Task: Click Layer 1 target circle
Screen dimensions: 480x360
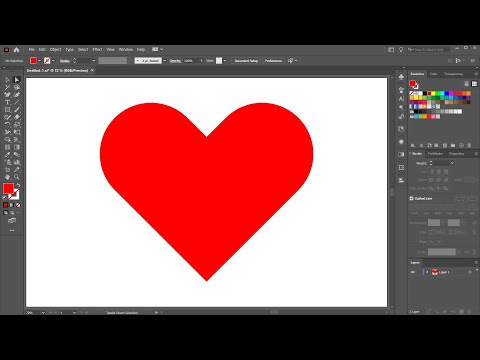Action: point(470,272)
